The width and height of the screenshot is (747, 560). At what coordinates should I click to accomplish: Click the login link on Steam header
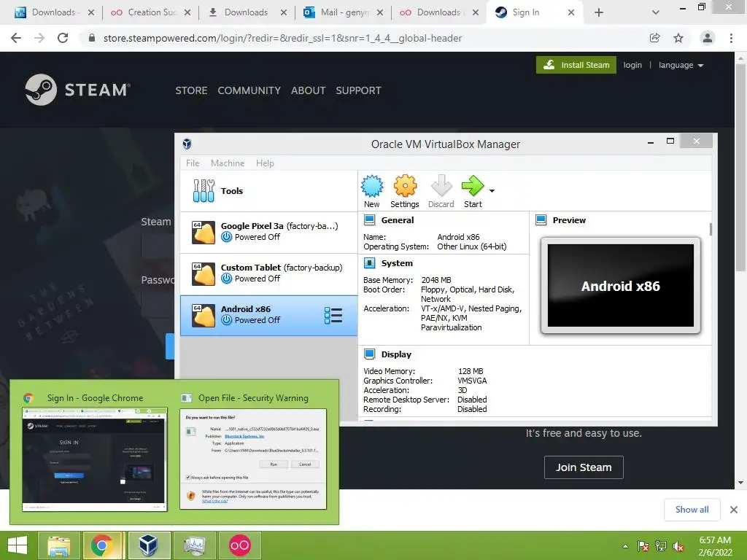(x=632, y=65)
